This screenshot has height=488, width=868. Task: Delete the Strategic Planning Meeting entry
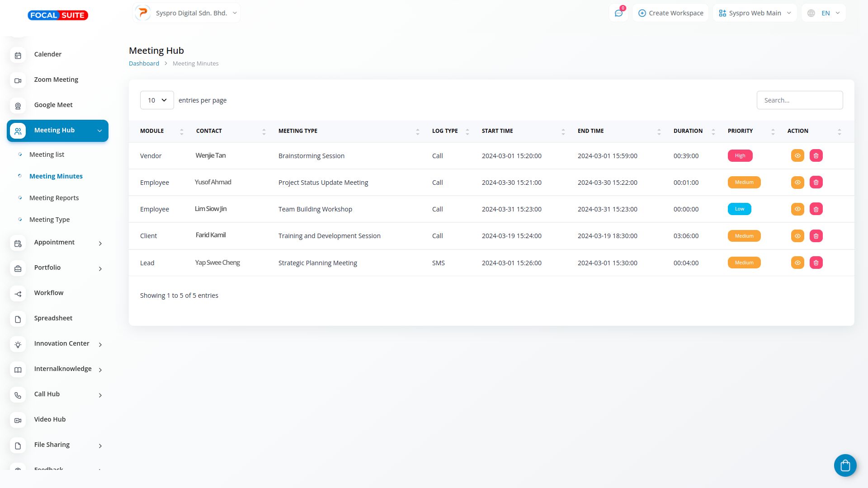pyautogui.click(x=816, y=263)
